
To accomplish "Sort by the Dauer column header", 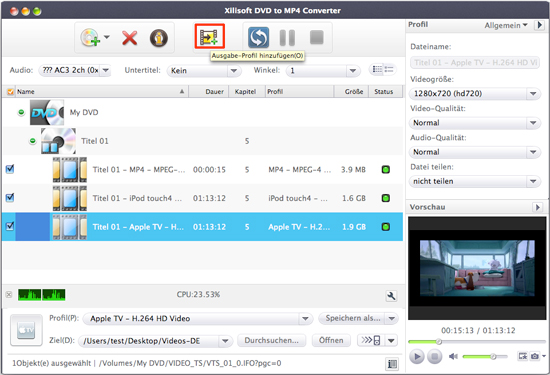I will point(209,92).
